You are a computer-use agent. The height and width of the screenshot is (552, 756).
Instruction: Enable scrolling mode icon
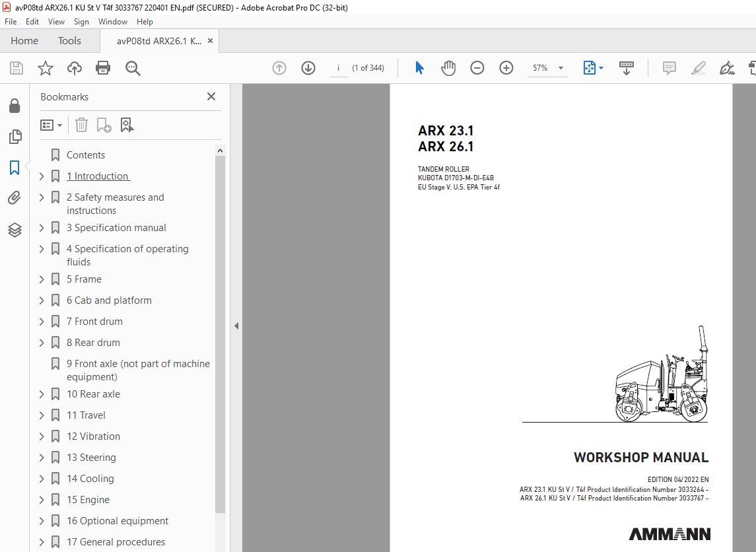pyautogui.click(x=627, y=68)
